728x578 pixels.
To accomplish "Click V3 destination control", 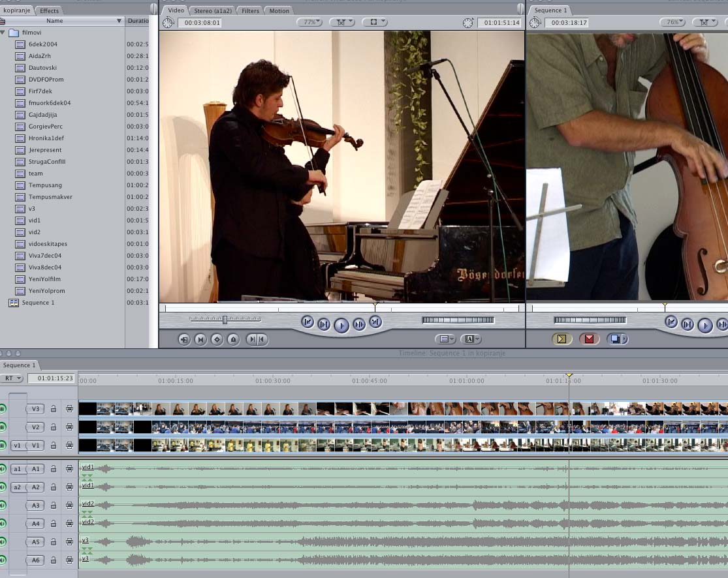I will point(35,408).
